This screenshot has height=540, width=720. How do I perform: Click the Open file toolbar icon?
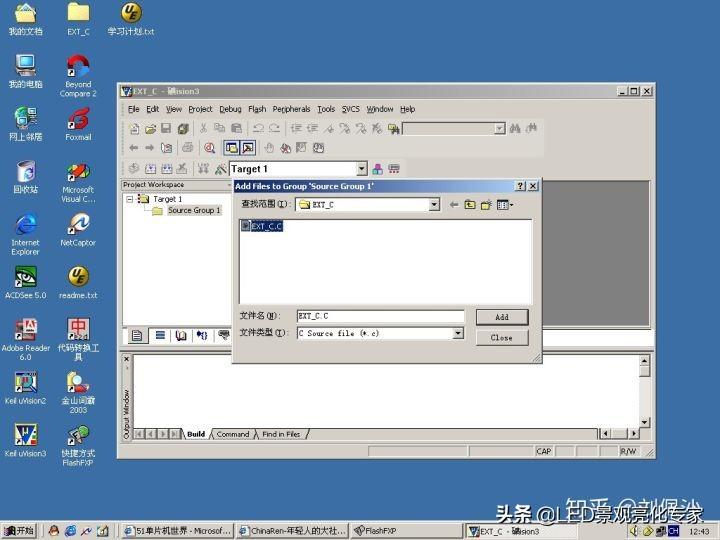(x=151, y=129)
